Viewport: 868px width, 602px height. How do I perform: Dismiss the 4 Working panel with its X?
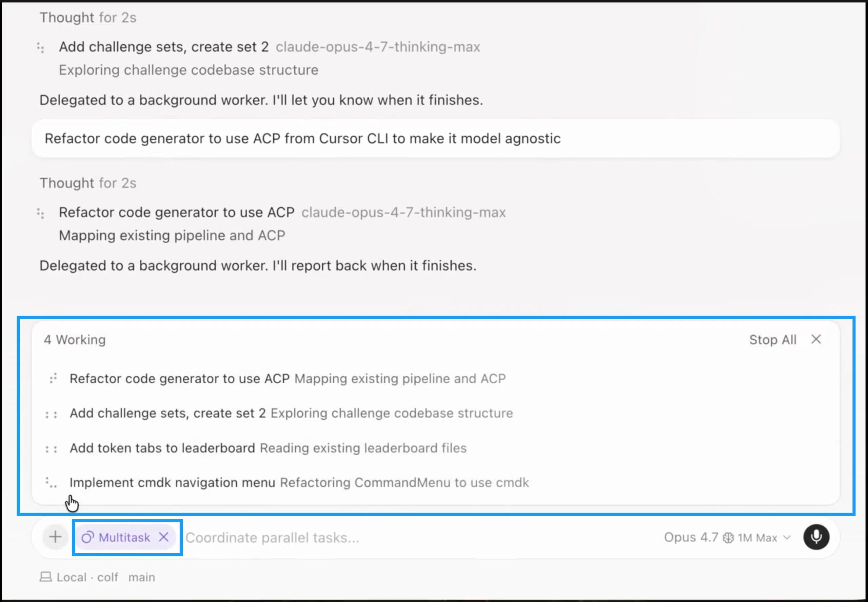point(816,339)
